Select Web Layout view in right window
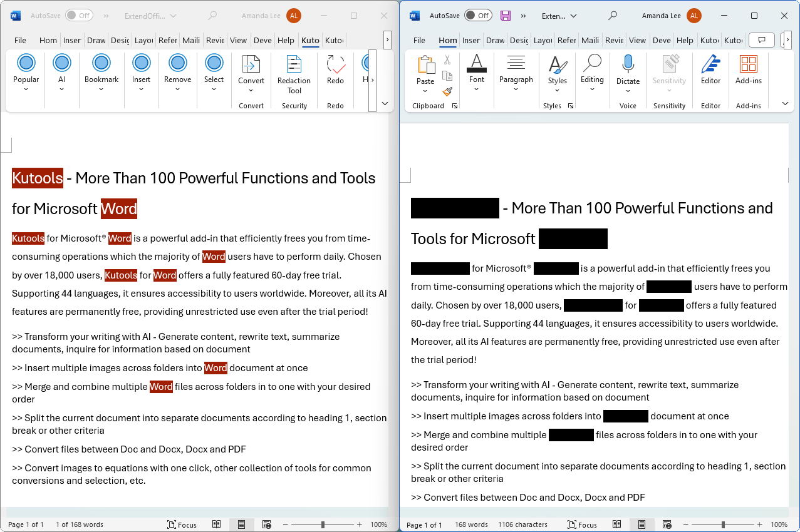The width and height of the screenshot is (800, 532). pos(667,524)
